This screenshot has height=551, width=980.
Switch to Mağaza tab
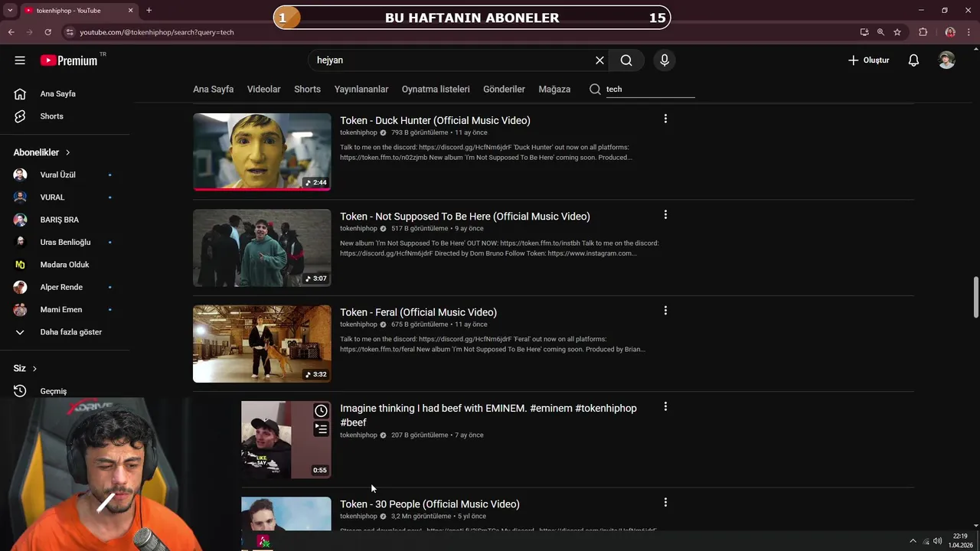(554, 90)
